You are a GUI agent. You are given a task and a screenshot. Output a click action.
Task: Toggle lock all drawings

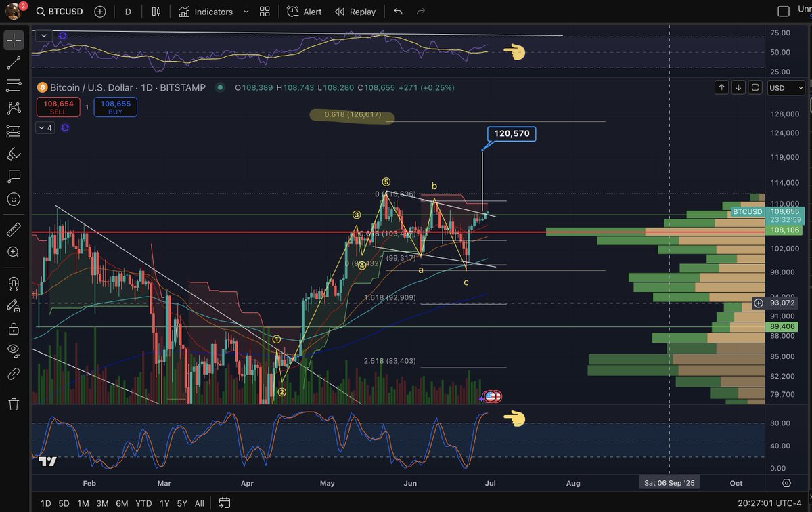pyautogui.click(x=14, y=328)
